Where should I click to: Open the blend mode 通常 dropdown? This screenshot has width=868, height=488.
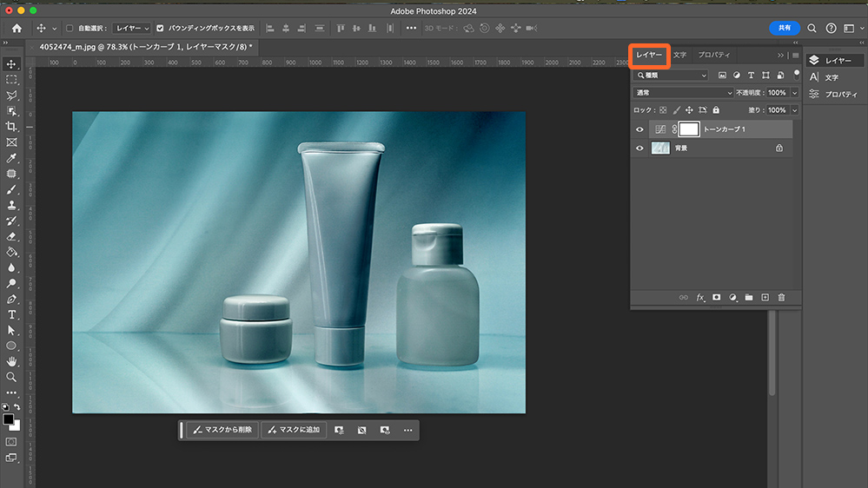pyautogui.click(x=683, y=93)
